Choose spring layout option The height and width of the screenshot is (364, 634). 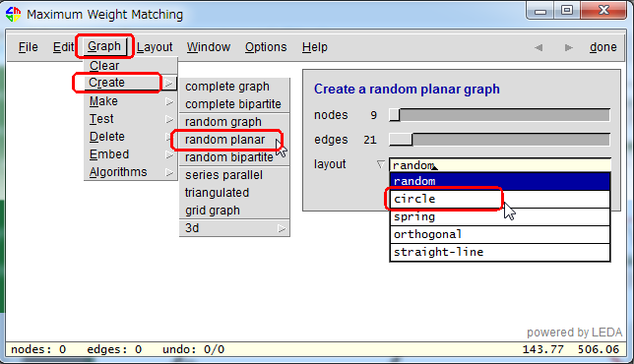tap(500, 216)
